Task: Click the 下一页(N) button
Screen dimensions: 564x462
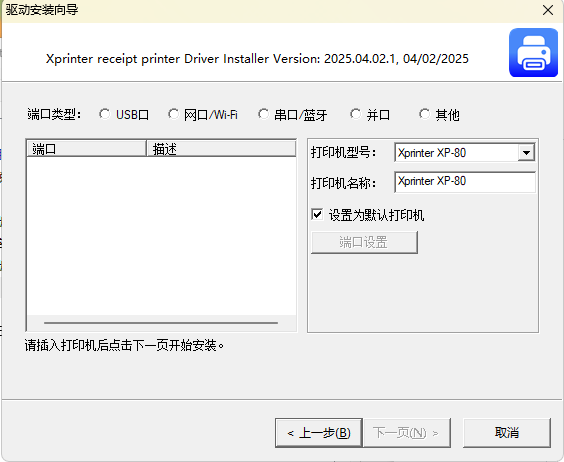Action: coord(407,433)
